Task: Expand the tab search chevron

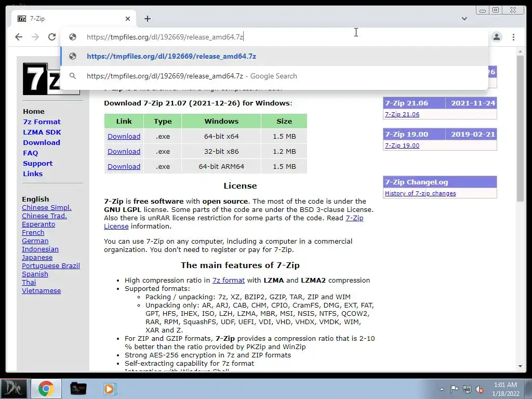Action: [464, 19]
